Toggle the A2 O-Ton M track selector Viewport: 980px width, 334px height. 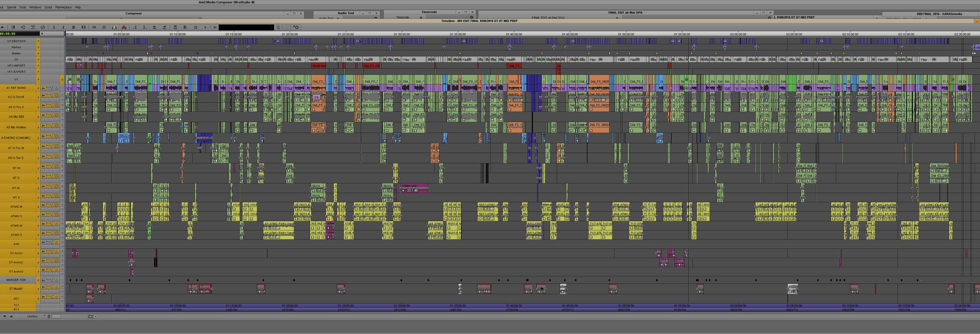pos(16,97)
